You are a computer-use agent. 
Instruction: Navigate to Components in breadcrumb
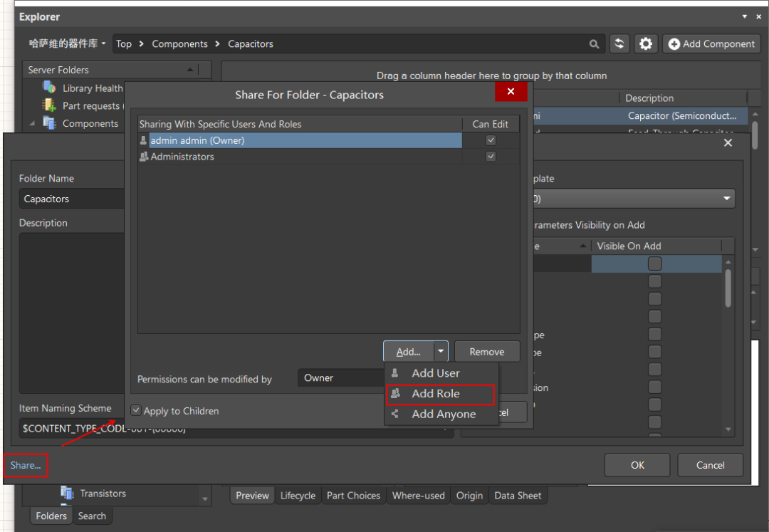(179, 43)
